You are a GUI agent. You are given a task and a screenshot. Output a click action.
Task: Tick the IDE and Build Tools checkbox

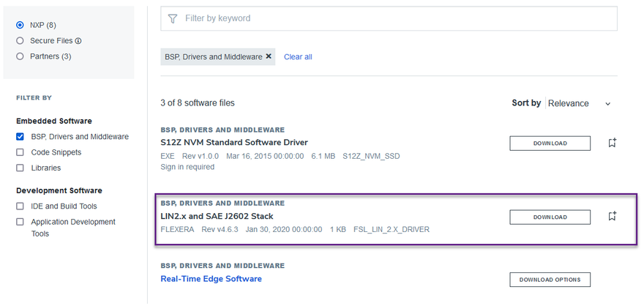click(20, 206)
